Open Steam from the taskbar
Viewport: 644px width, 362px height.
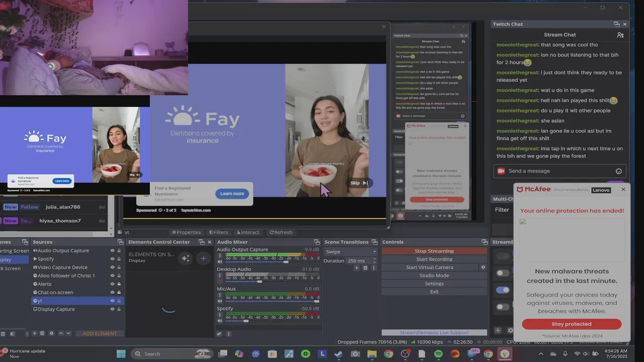[339, 354]
